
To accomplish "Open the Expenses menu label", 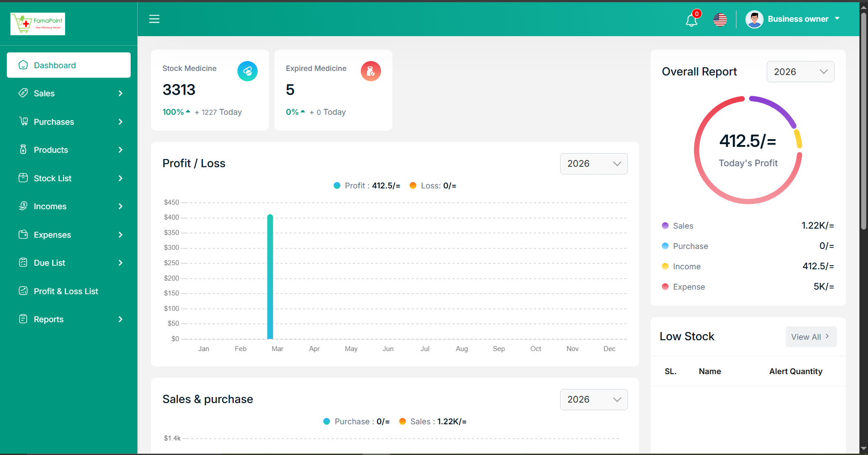I will [x=52, y=235].
